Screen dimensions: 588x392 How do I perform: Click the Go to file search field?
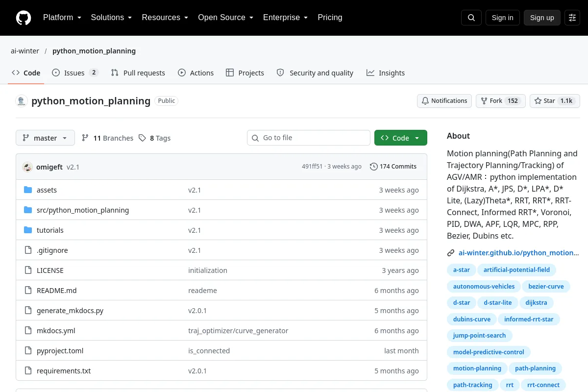pos(309,138)
